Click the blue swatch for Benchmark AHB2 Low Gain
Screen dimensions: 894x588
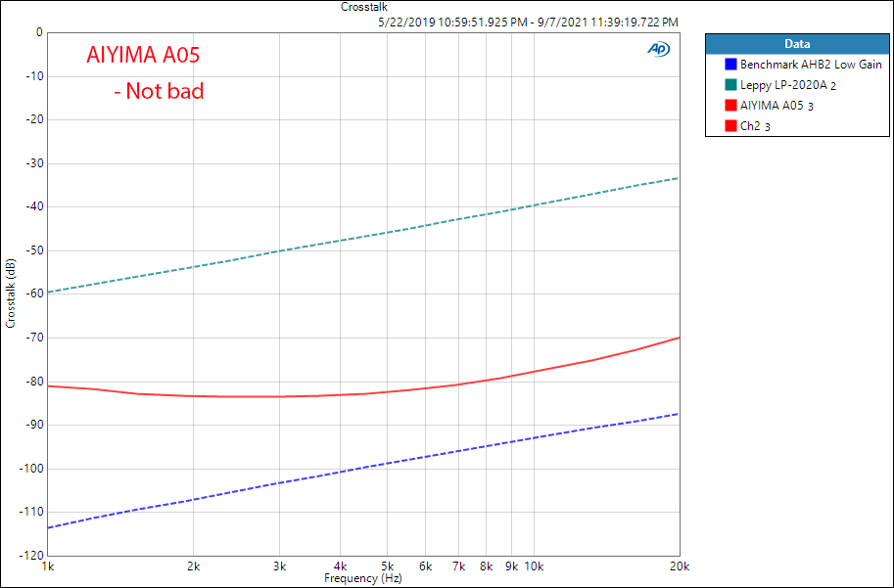point(730,65)
